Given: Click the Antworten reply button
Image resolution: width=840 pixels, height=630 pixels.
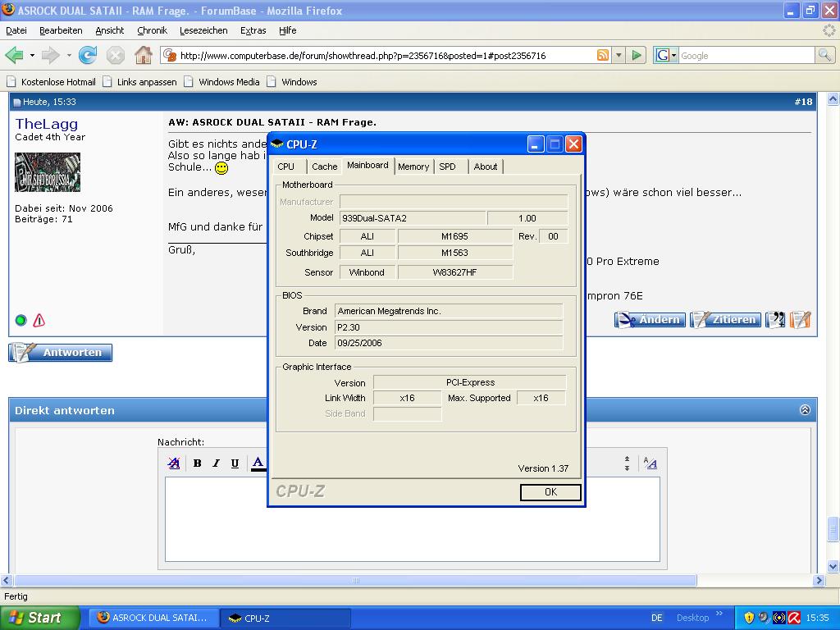Looking at the screenshot, I should [x=61, y=353].
